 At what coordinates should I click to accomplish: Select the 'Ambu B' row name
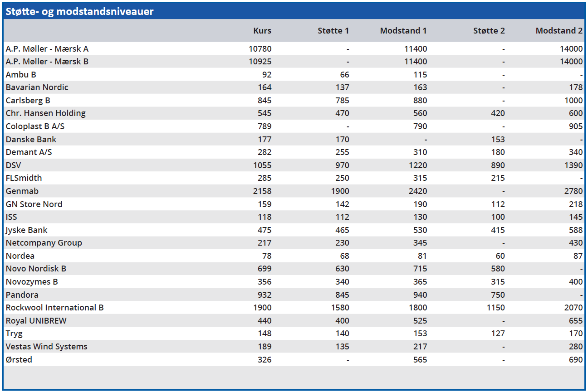21,74
